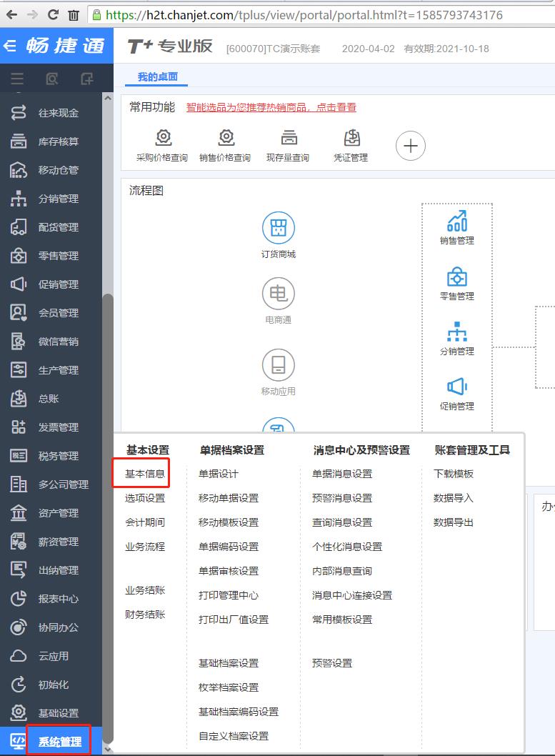Open 促销管理 flowchart megaphone icon
The width and height of the screenshot is (555, 756).
457,387
